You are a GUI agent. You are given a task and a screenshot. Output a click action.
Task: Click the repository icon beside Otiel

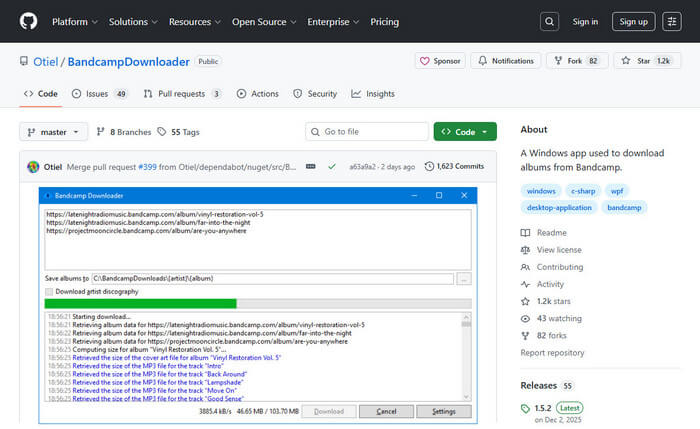tap(24, 61)
